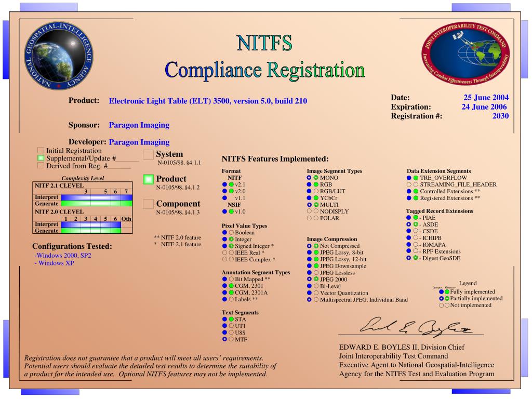Tick the Initial Registration checkbox
Screen dimensions: 532x399
click(41, 150)
